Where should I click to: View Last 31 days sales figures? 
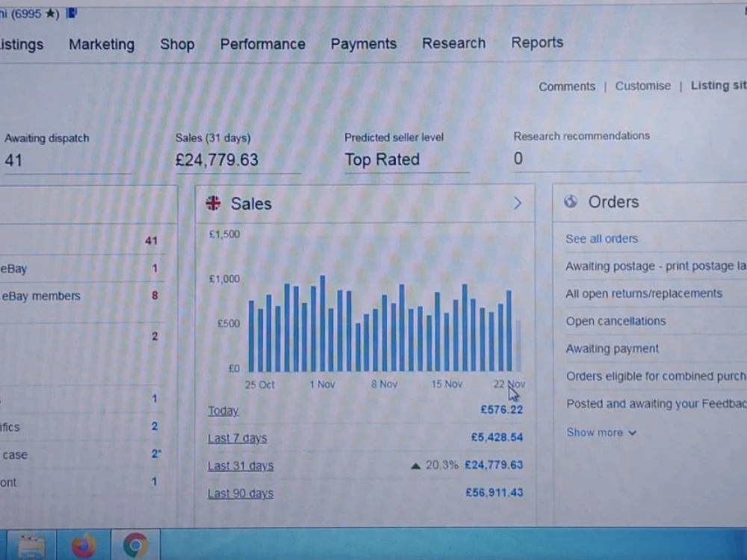pyautogui.click(x=241, y=465)
